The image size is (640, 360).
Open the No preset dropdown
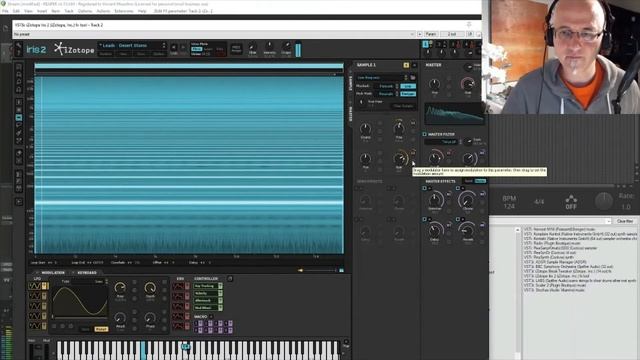point(214,34)
